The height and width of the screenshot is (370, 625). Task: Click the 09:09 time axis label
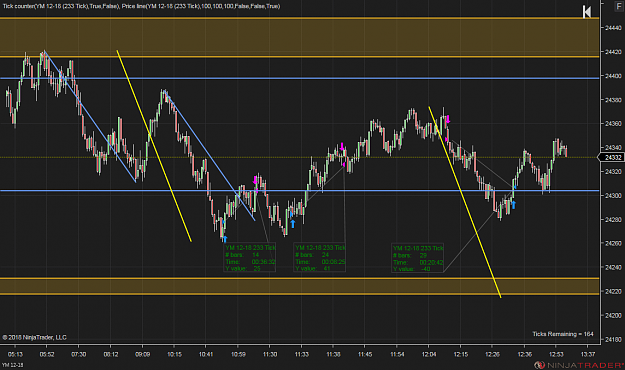tap(142, 354)
